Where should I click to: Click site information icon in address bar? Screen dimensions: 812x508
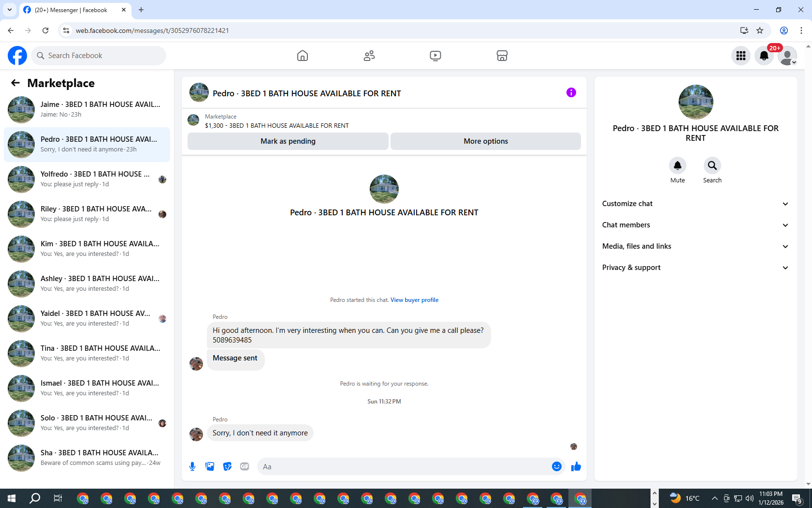click(x=66, y=30)
